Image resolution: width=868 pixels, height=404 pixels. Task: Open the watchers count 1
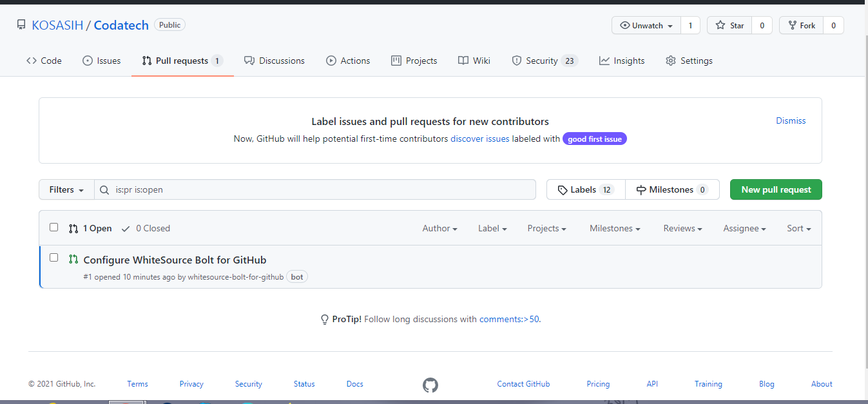coord(690,26)
